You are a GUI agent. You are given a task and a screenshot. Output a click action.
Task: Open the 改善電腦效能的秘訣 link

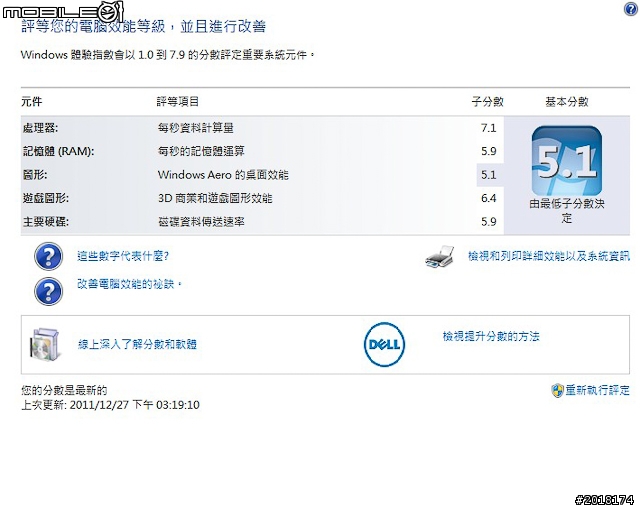[x=129, y=284]
